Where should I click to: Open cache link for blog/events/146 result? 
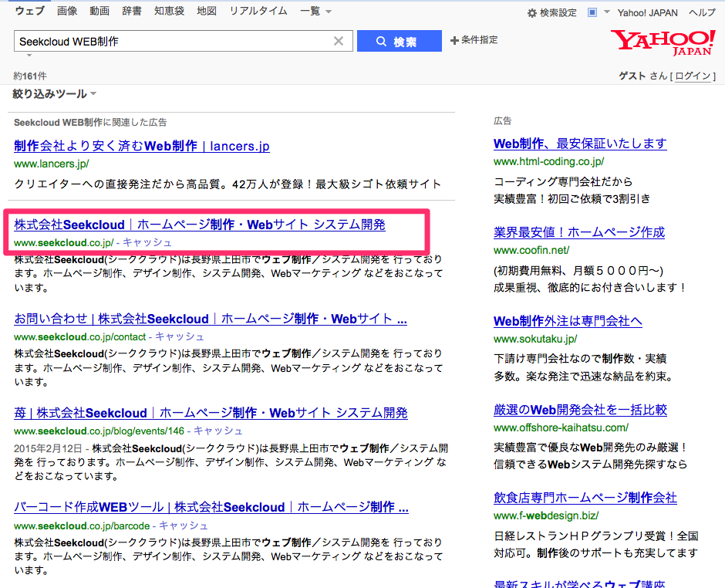pyautogui.click(x=217, y=431)
